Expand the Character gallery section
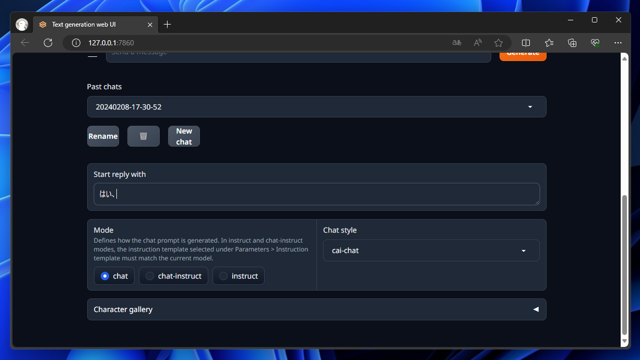This screenshot has width=640, height=360. pyautogui.click(x=317, y=309)
